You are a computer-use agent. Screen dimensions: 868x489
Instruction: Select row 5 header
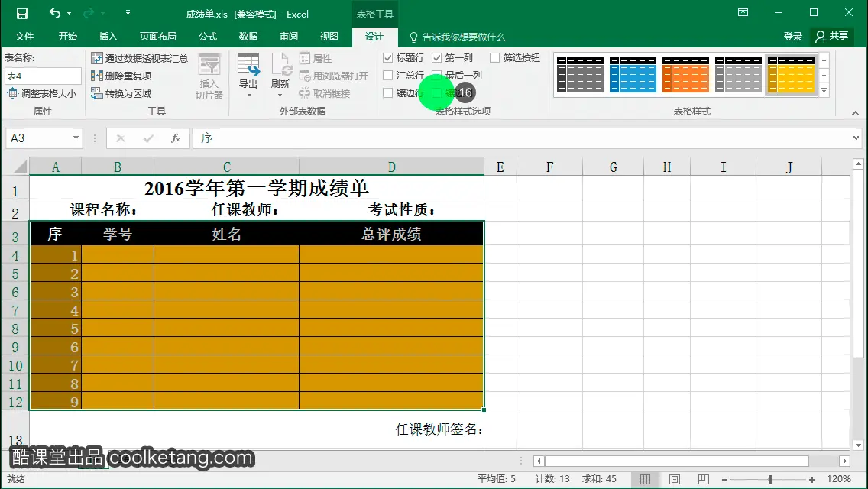point(15,274)
